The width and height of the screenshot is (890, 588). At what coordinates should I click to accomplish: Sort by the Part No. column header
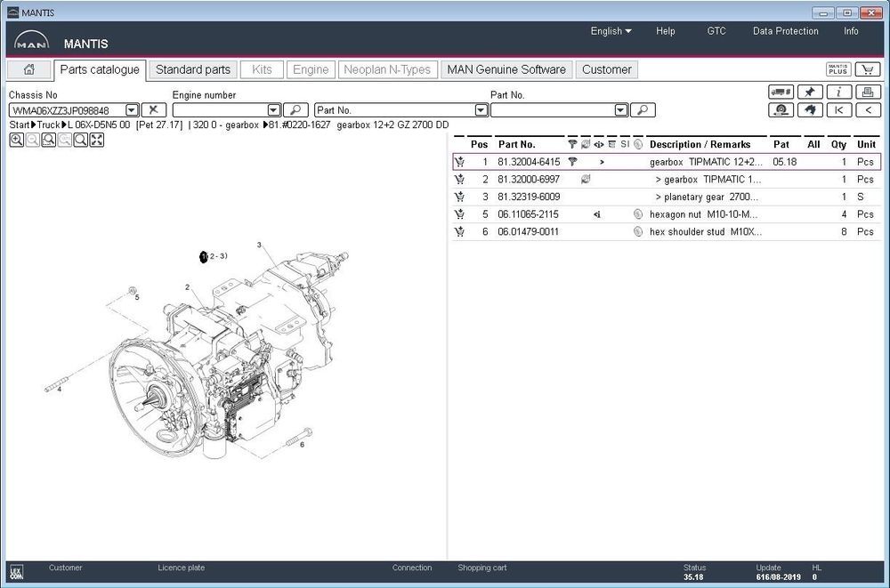pyautogui.click(x=516, y=144)
